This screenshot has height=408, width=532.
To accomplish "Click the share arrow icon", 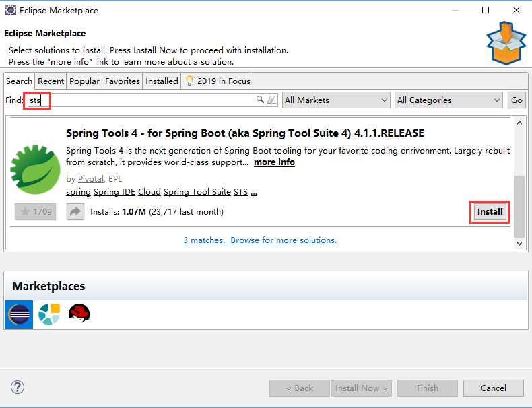I will [75, 211].
